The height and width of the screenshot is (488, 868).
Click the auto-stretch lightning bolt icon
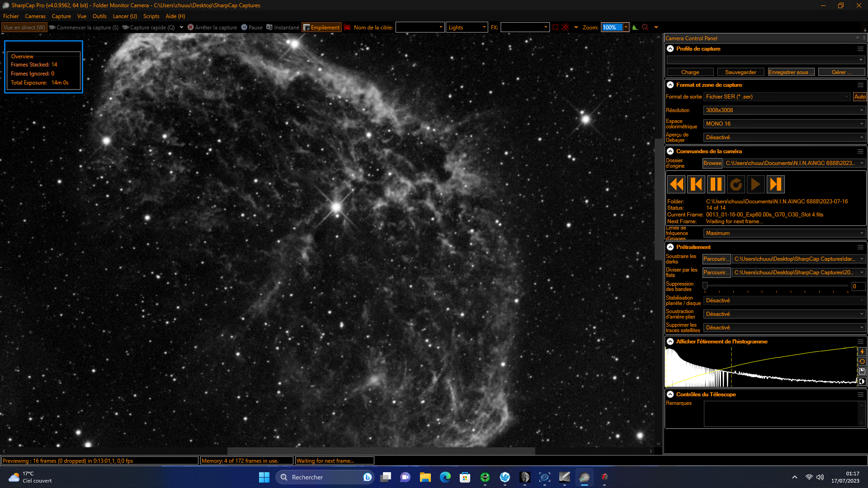862,352
